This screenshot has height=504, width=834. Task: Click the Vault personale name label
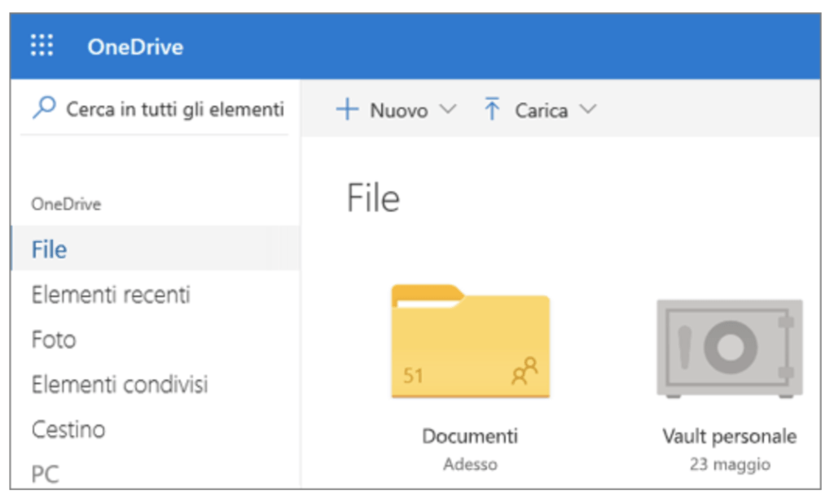pos(729,436)
